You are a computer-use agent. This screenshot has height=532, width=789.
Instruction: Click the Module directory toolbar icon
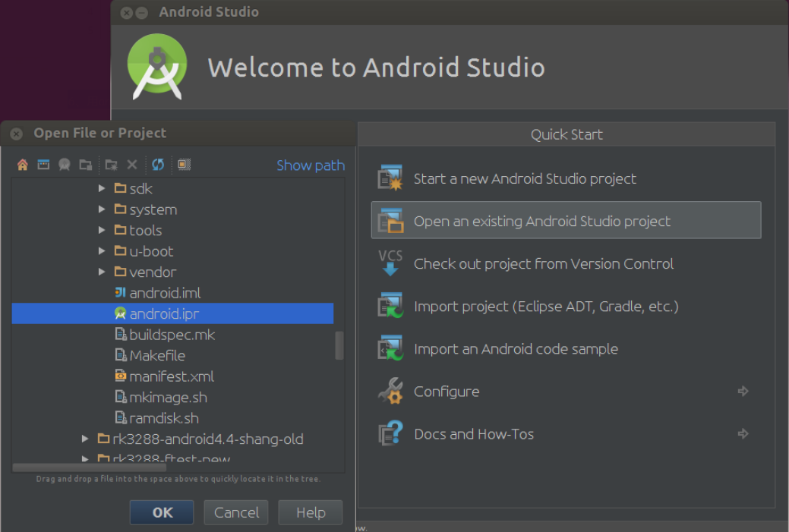tap(86, 165)
